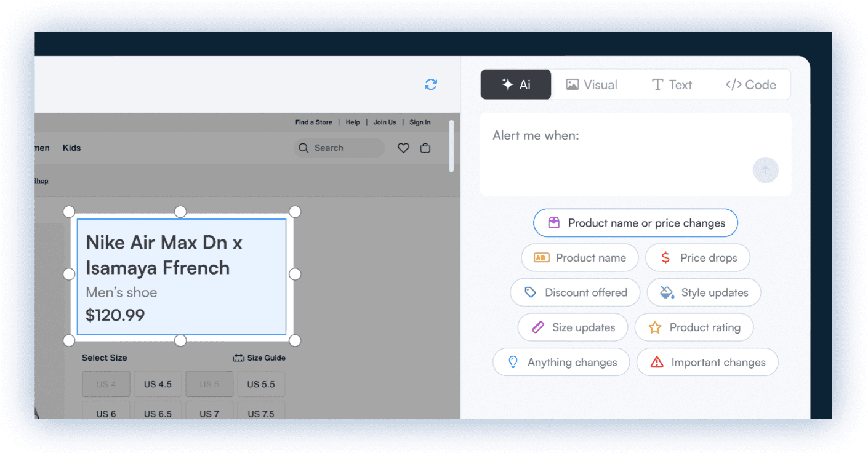Pick the Size updates suggestion
This screenshot has width=868, height=453.
coord(573,327)
